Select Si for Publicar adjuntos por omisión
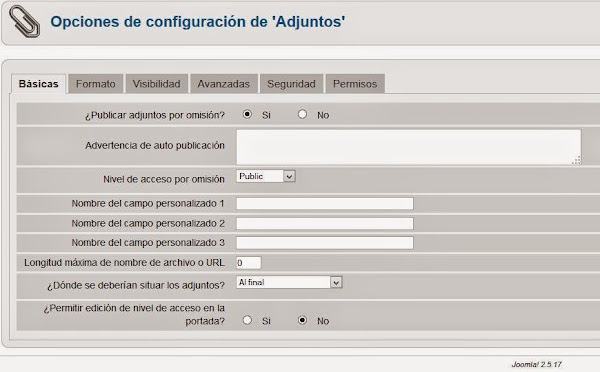 pos(247,114)
